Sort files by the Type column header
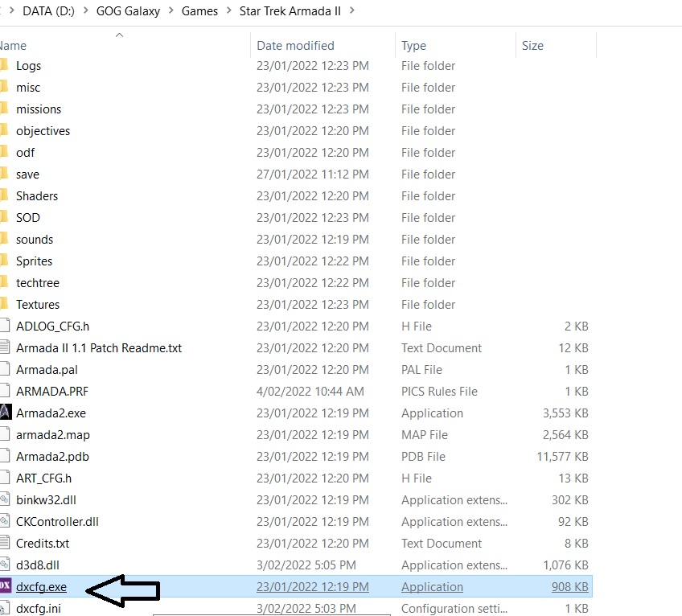This screenshot has height=616, width=682. (413, 46)
